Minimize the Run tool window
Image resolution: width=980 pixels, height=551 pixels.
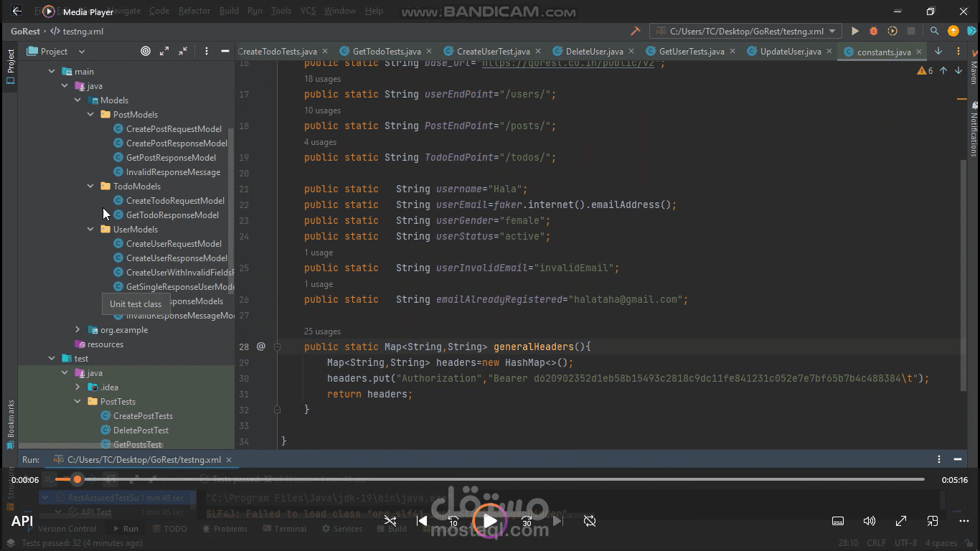point(958,459)
